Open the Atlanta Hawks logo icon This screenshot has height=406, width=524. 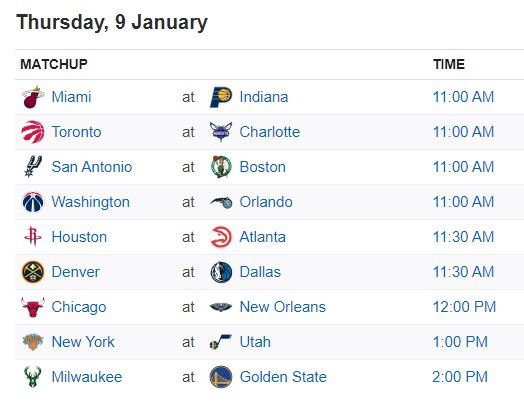(x=221, y=237)
